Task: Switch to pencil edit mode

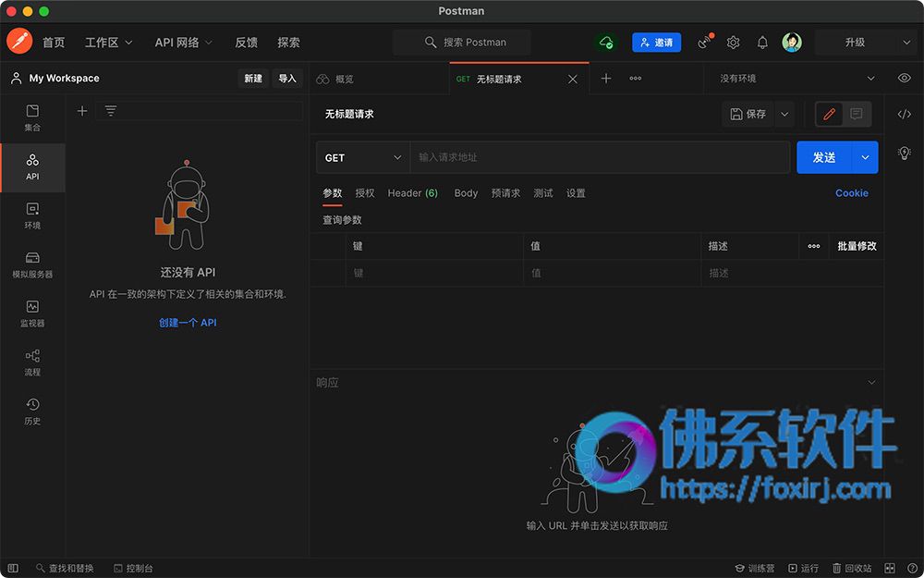Action: pyautogui.click(x=829, y=115)
